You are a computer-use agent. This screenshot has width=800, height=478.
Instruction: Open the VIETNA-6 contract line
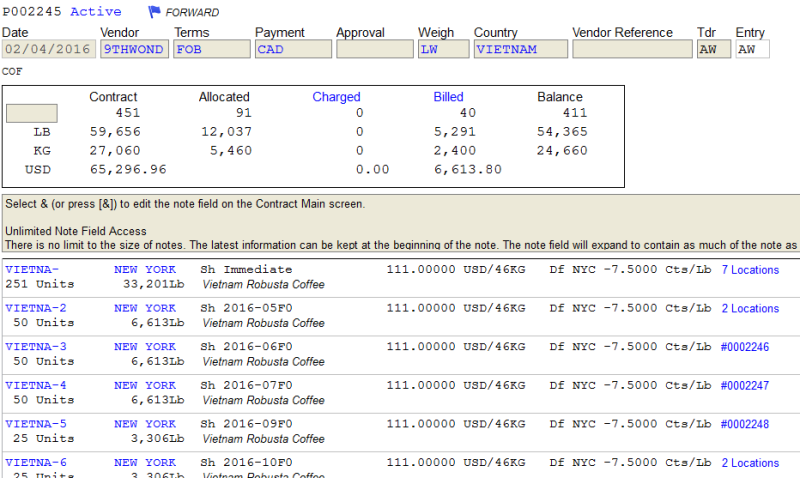pyautogui.click(x=36, y=462)
